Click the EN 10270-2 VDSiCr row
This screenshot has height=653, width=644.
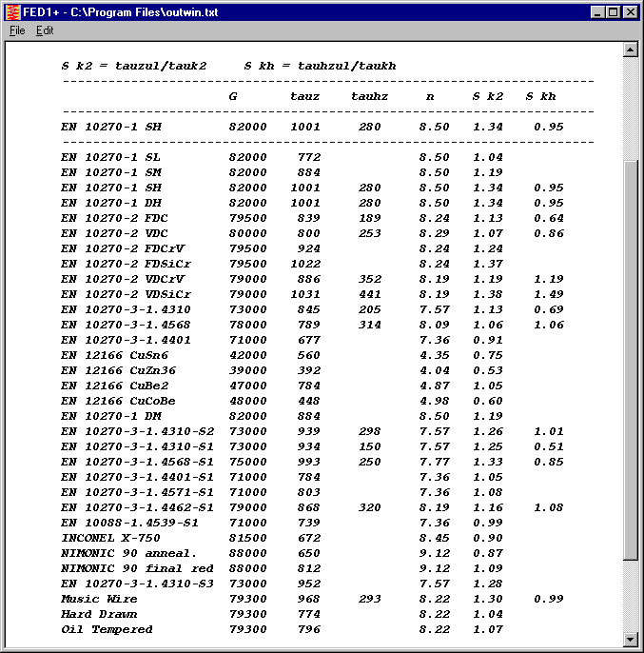coord(126,294)
